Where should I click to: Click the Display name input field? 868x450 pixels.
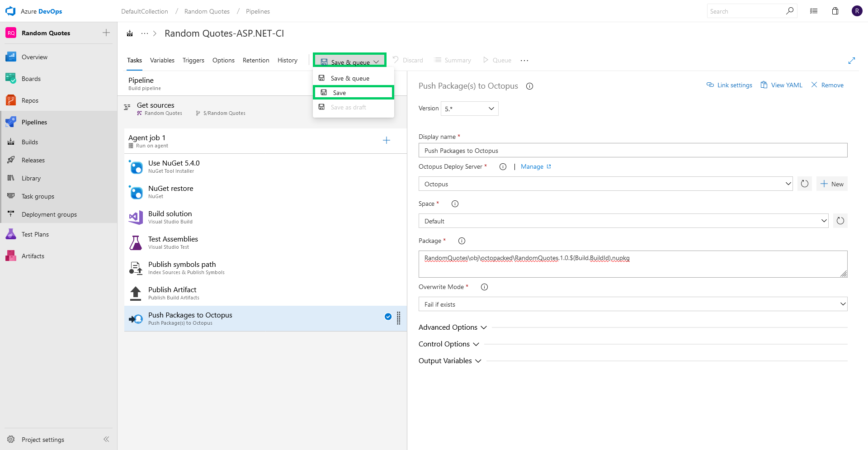(633, 150)
